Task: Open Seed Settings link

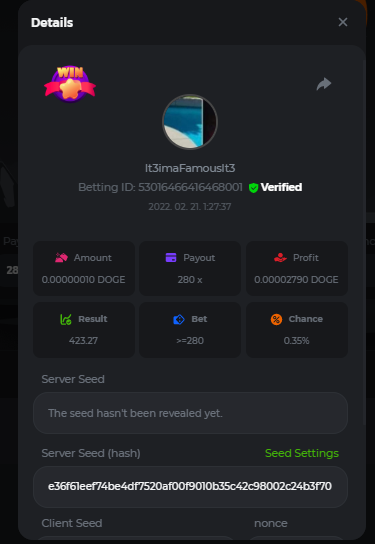Action: (x=302, y=453)
